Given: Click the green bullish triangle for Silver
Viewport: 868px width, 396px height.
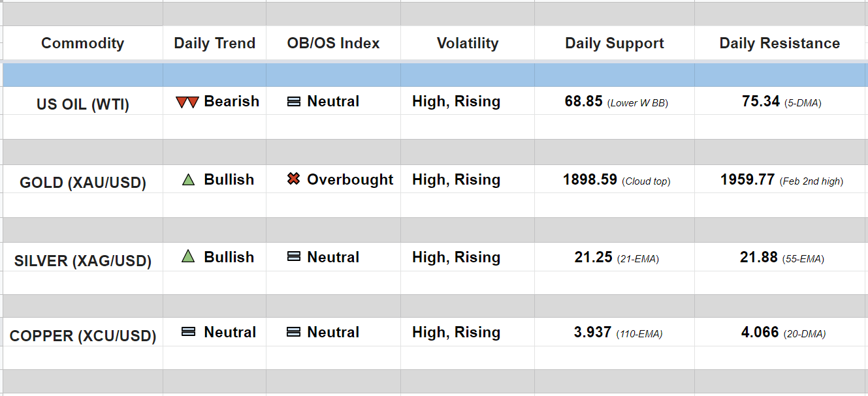Looking at the screenshot, I should 188,257.
